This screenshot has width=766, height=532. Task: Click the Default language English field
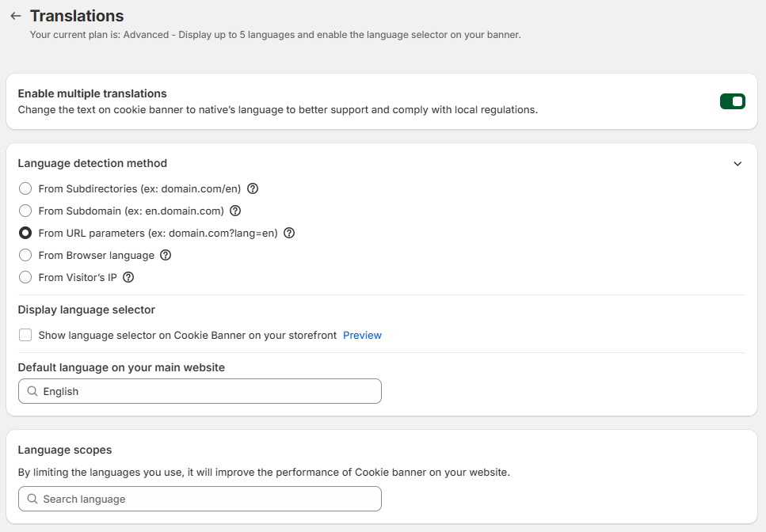tap(200, 391)
